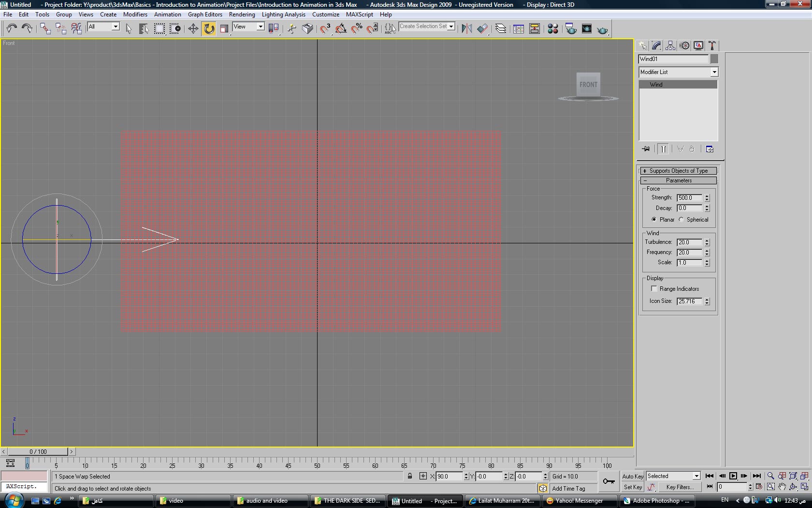This screenshot has height=508, width=812.
Task: Activate the Pan View hand tool
Action: pyautogui.click(x=782, y=487)
